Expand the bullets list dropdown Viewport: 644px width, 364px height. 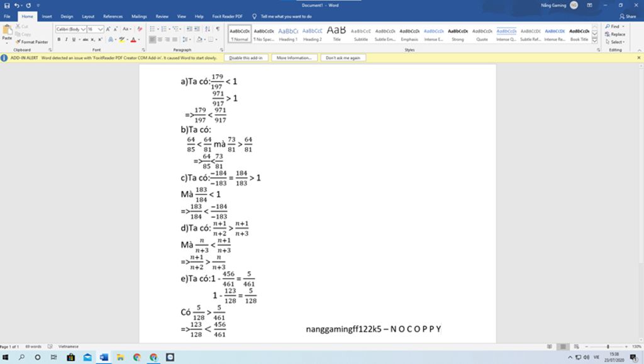(158, 29)
